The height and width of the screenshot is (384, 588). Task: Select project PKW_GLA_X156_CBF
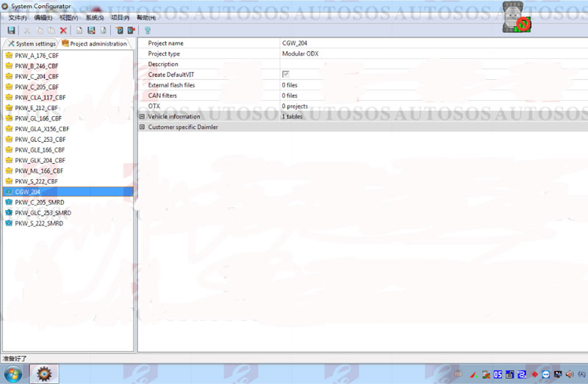point(42,129)
